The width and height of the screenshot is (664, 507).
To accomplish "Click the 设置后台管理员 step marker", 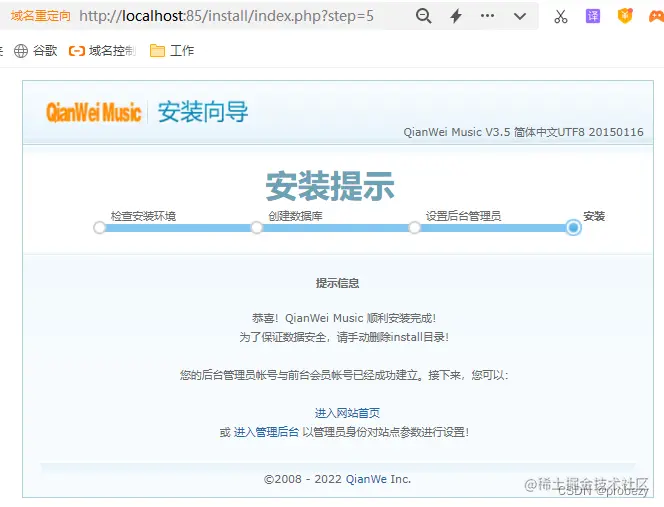I will point(415,227).
